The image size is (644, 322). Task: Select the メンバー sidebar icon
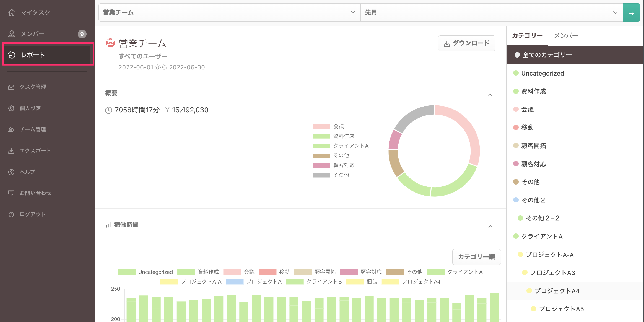coord(11,33)
